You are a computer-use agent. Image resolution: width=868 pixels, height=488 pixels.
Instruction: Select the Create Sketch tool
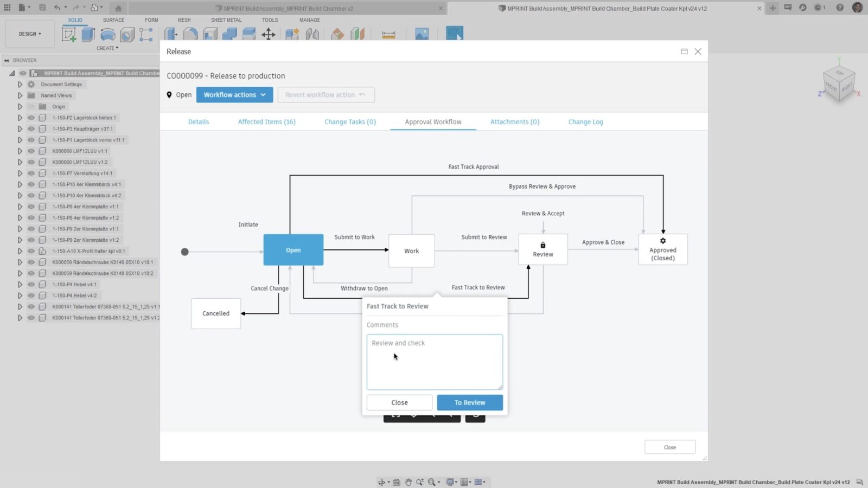[x=68, y=34]
